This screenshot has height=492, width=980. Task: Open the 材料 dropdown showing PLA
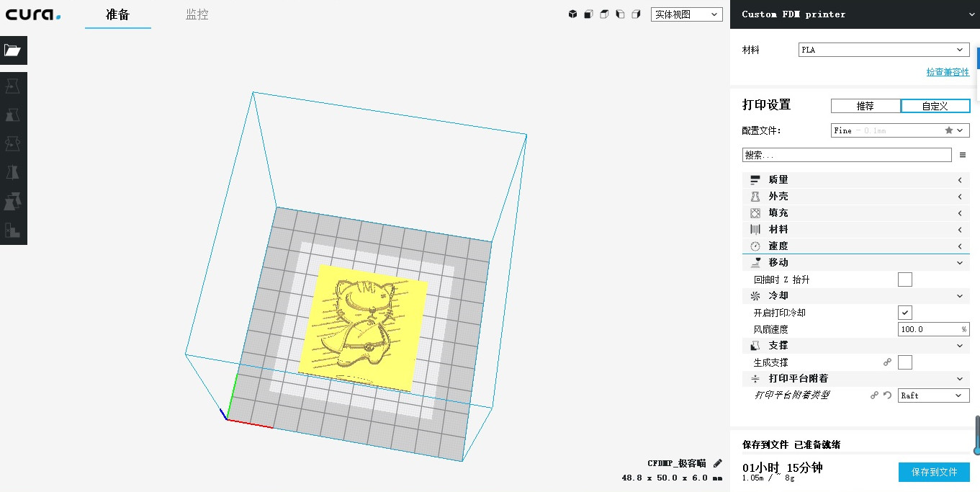click(883, 49)
